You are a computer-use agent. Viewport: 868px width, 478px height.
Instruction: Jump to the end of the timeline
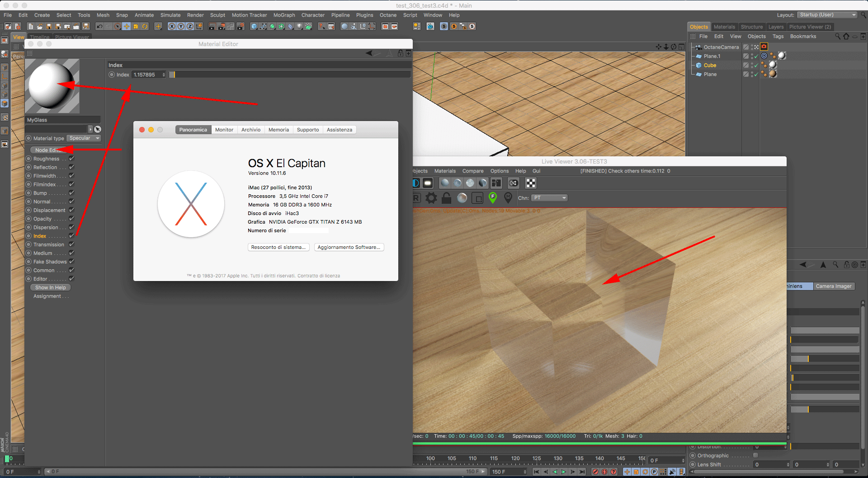[x=582, y=472]
